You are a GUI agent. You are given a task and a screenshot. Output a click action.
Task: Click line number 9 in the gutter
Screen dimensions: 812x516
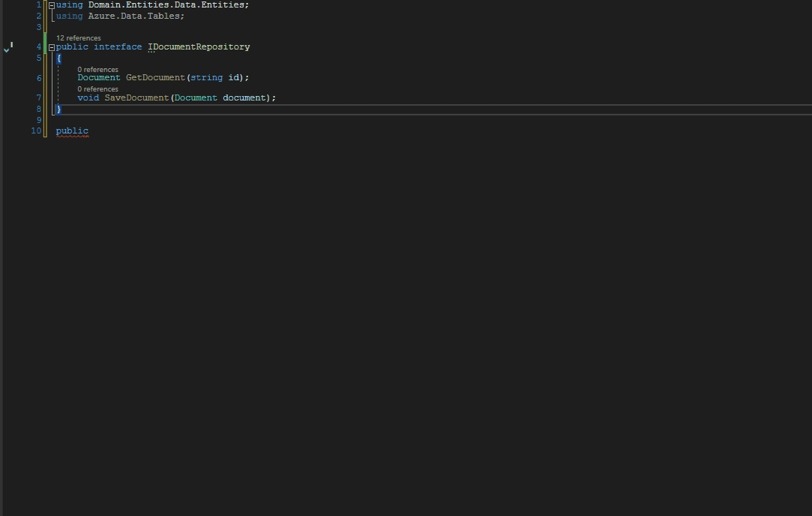click(38, 119)
